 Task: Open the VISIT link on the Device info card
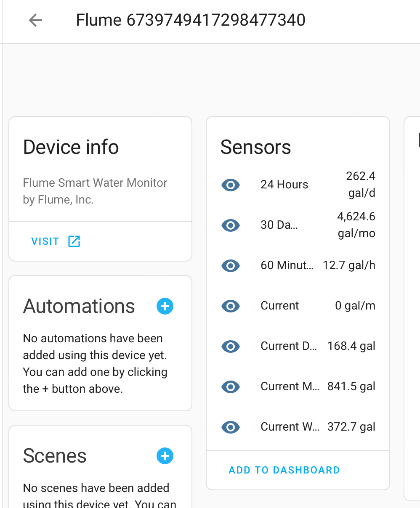click(45, 241)
